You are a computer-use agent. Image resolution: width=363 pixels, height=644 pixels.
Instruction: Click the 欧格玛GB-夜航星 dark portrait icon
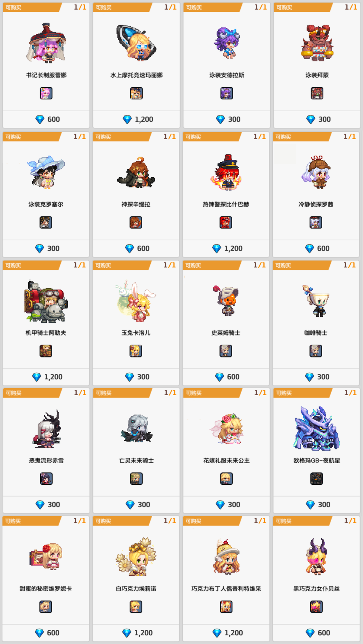point(316,479)
